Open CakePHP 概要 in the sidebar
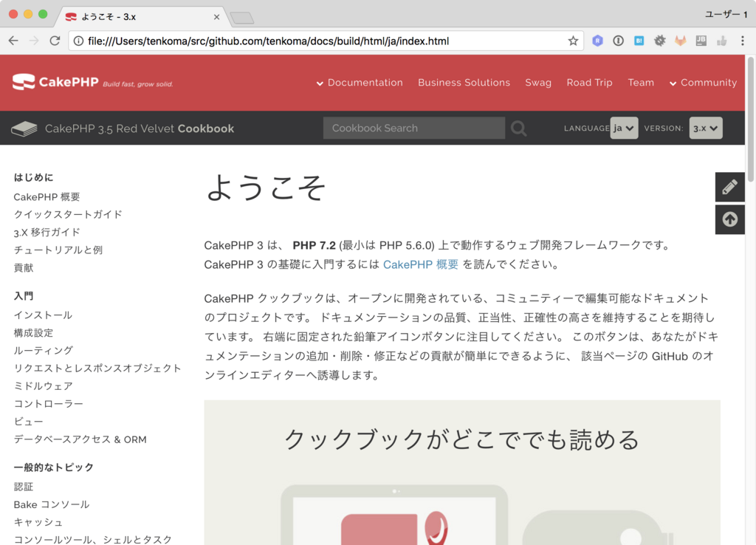The image size is (756, 545). pos(47,196)
